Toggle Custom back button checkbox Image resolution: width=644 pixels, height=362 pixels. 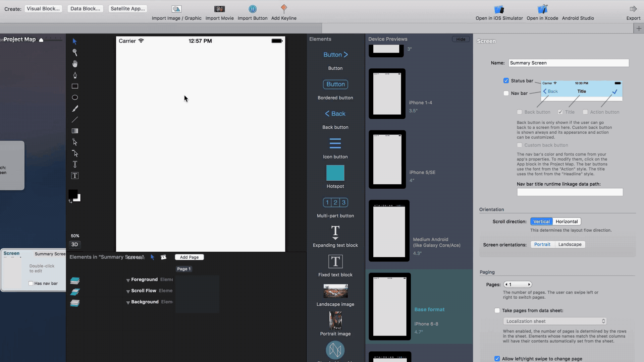point(520,145)
